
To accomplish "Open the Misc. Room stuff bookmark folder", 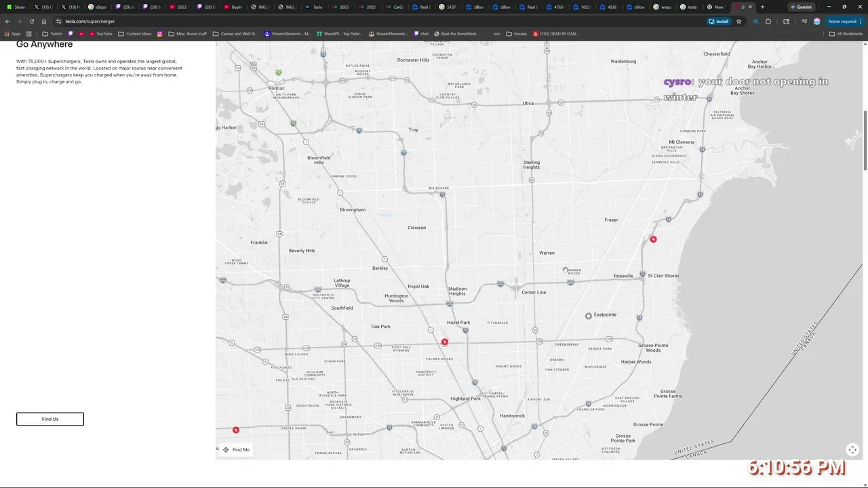I will tap(188, 33).
